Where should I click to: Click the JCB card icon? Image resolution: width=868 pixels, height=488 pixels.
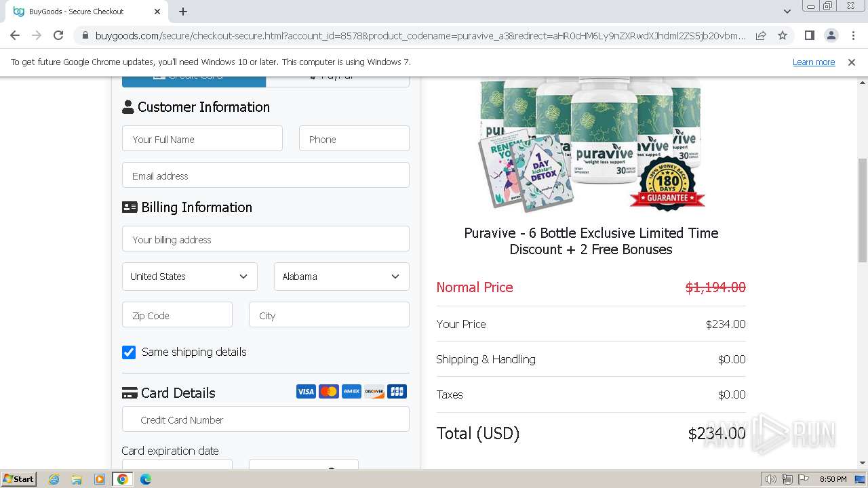tap(397, 392)
